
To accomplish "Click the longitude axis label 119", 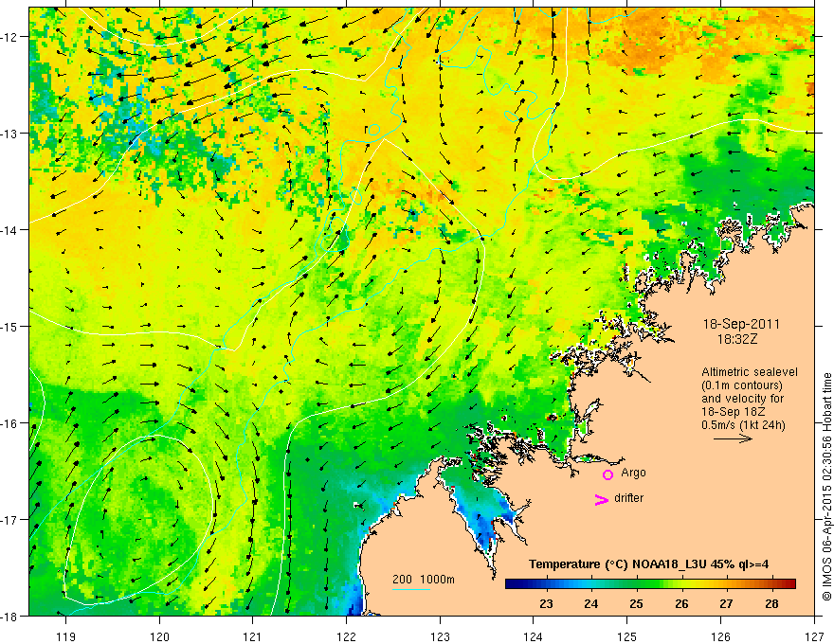I will 66,636.
